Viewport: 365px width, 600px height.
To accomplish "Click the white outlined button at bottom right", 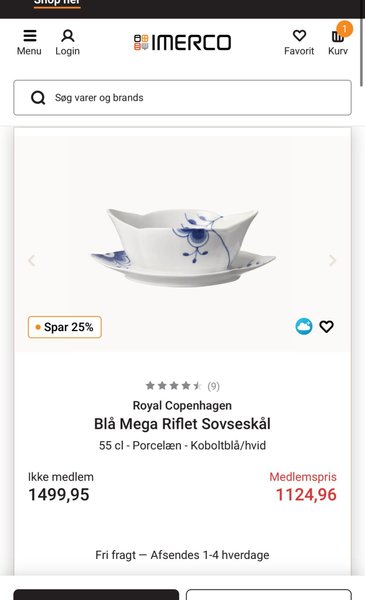I will (x=269, y=595).
